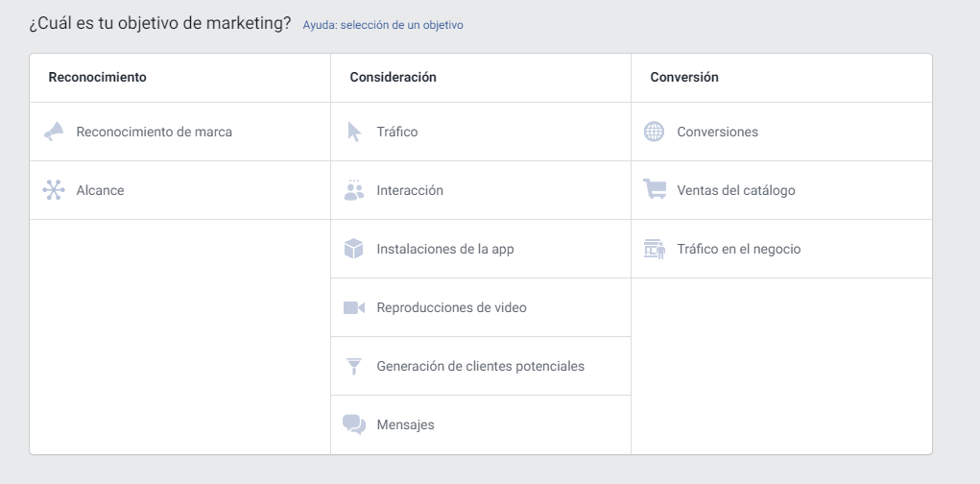This screenshot has height=484, width=980.
Task: Pick the Generación de clientes potenciales option
Action: point(481,367)
